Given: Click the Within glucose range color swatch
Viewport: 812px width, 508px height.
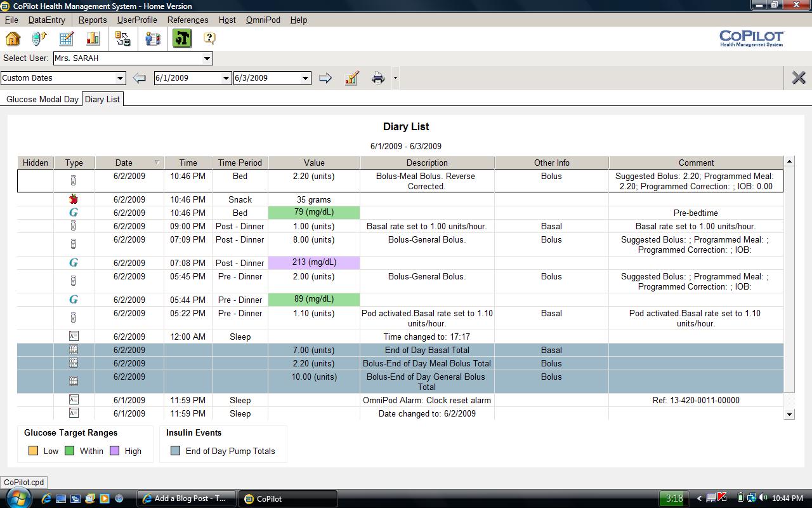Looking at the screenshot, I should pyautogui.click(x=69, y=451).
